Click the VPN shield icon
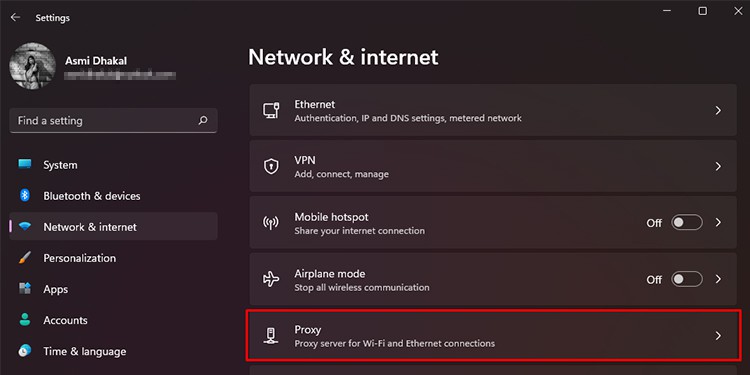This screenshot has width=750, height=375. point(271,166)
